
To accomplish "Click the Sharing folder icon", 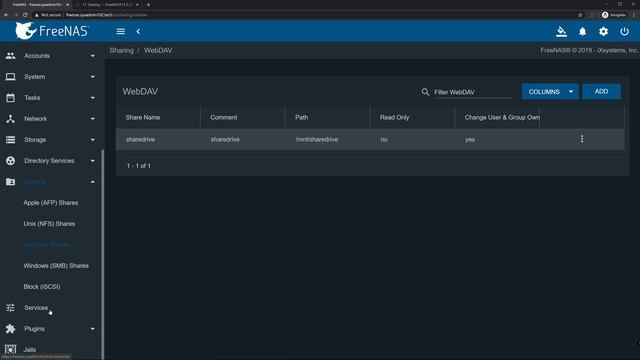I will click(11, 182).
